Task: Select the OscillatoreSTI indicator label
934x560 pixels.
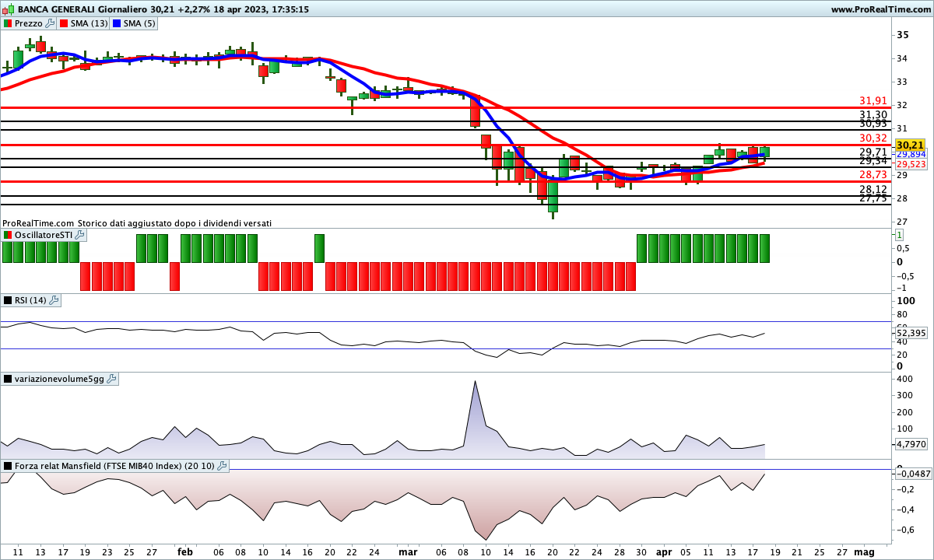Action: click(44, 235)
